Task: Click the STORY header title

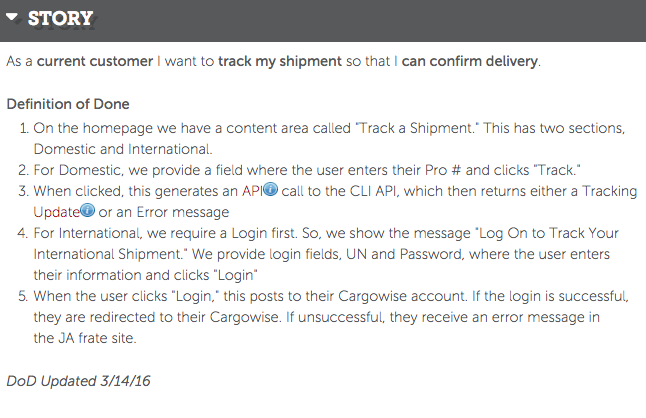Action: click(x=60, y=19)
